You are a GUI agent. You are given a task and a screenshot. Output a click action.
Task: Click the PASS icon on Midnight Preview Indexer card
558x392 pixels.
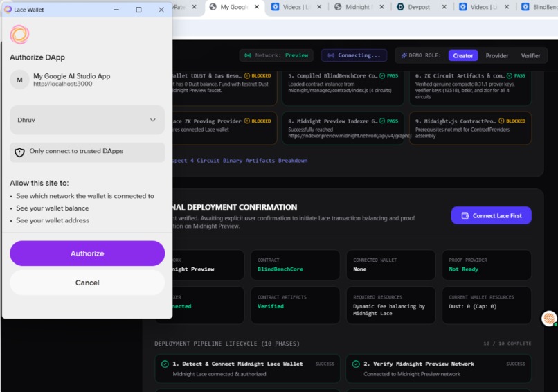[x=382, y=121]
